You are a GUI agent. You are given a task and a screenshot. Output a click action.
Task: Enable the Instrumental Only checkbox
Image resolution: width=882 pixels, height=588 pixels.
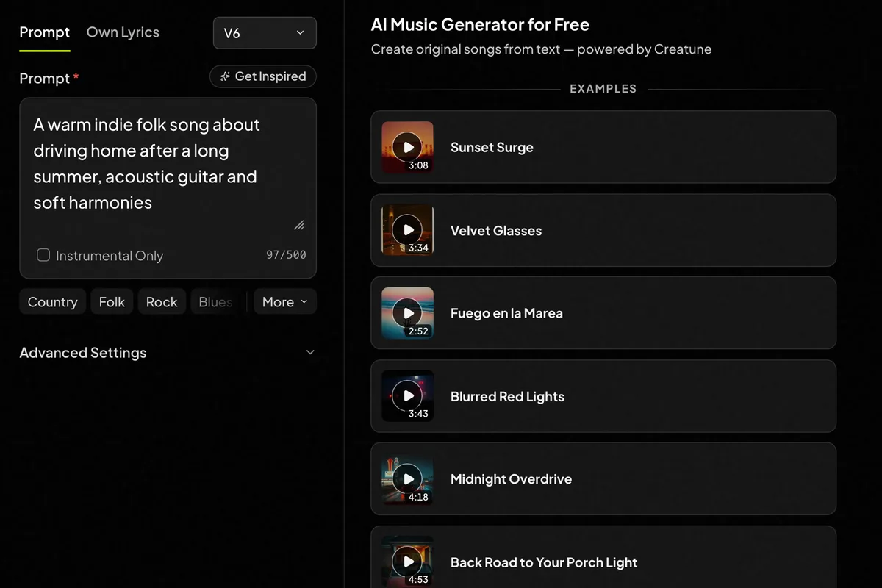coord(43,255)
